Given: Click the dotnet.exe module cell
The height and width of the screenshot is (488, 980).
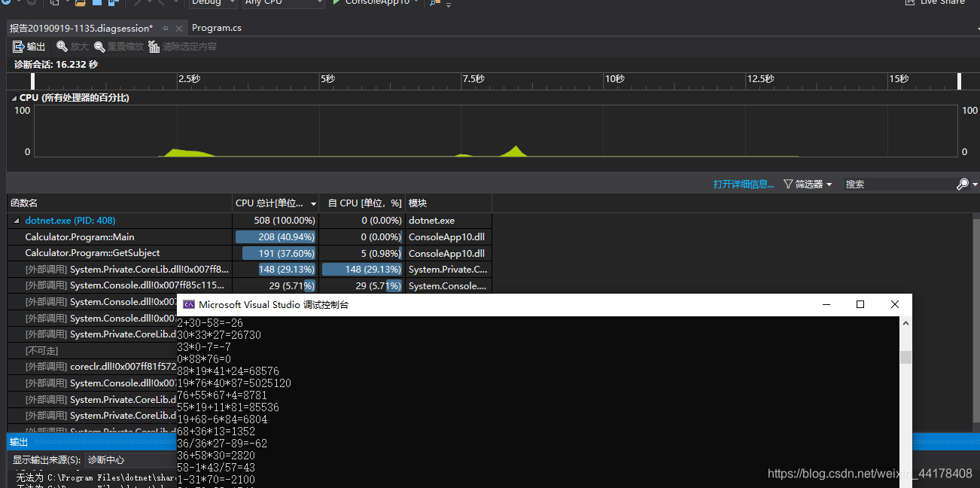Looking at the screenshot, I should click(449, 221).
